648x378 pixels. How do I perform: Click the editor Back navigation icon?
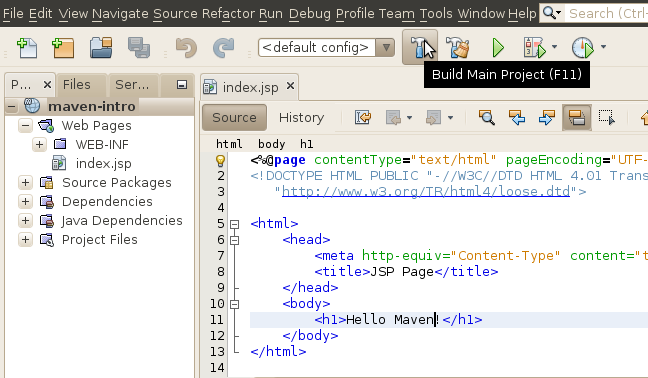[393, 118]
